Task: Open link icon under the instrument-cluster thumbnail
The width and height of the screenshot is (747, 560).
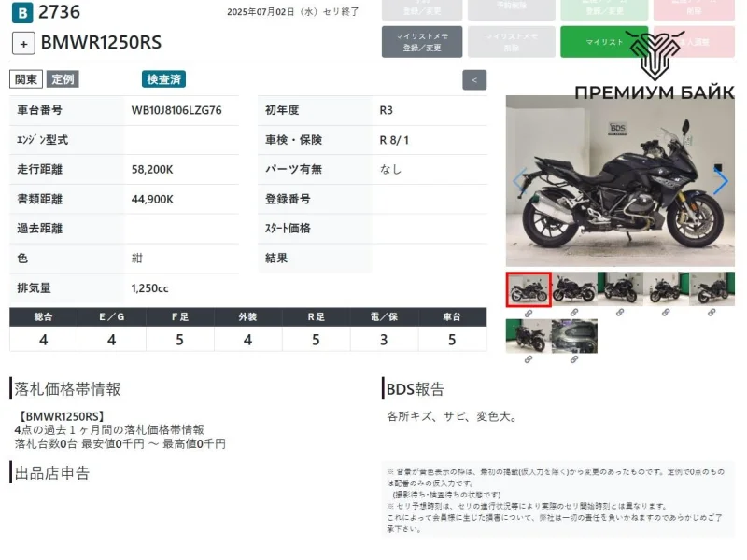Action: [x=574, y=359]
